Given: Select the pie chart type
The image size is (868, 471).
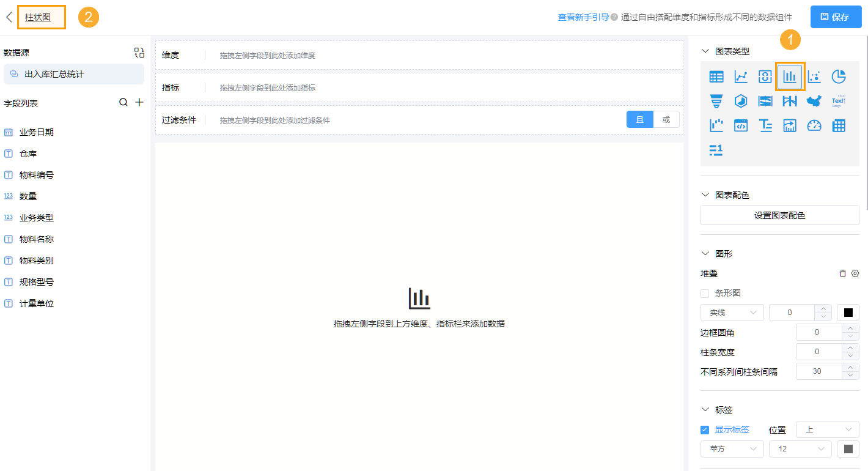Looking at the screenshot, I should point(839,76).
